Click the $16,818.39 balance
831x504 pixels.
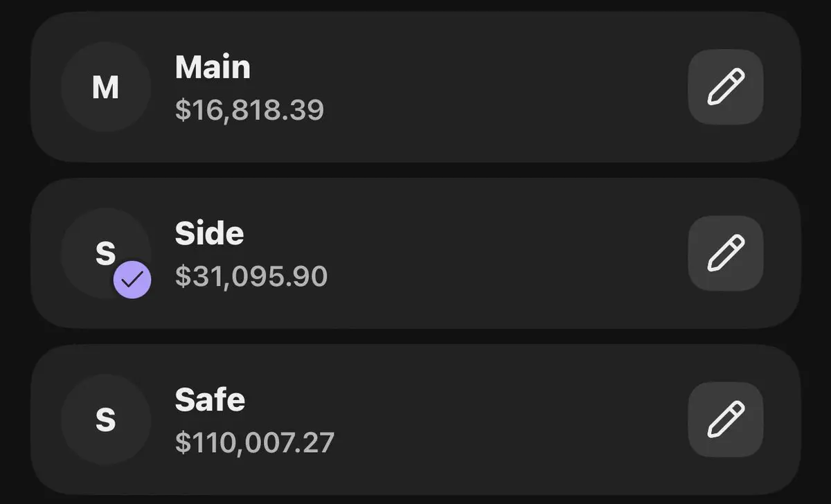pos(249,110)
